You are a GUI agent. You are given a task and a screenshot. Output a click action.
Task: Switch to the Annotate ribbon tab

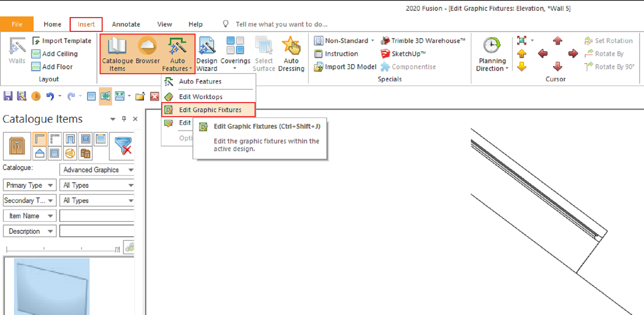point(126,24)
